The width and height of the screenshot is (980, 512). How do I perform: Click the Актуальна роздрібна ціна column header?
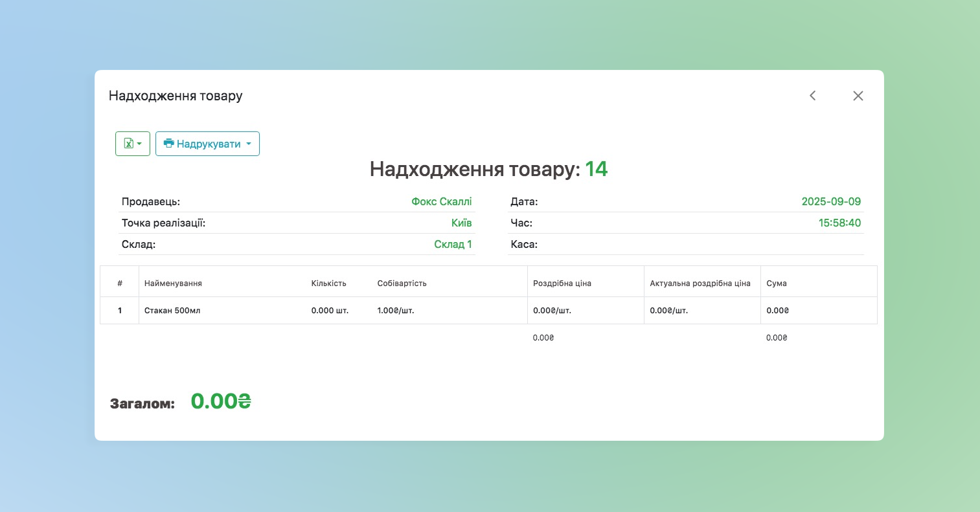point(700,284)
